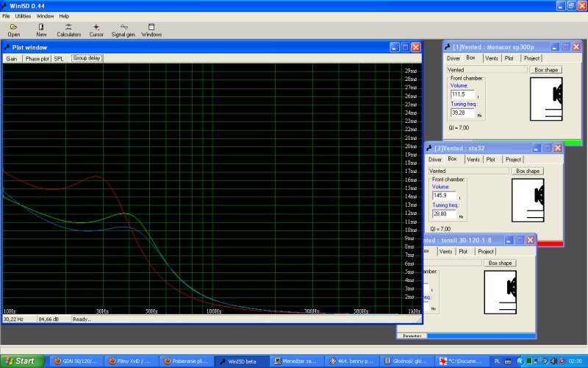The width and height of the screenshot is (588, 368).
Task: Open the Utilities menu
Action: 23,15
